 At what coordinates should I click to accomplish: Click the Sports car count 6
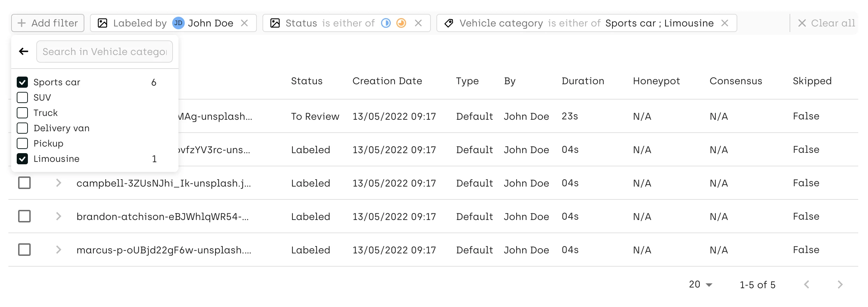pyautogui.click(x=154, y=82)
